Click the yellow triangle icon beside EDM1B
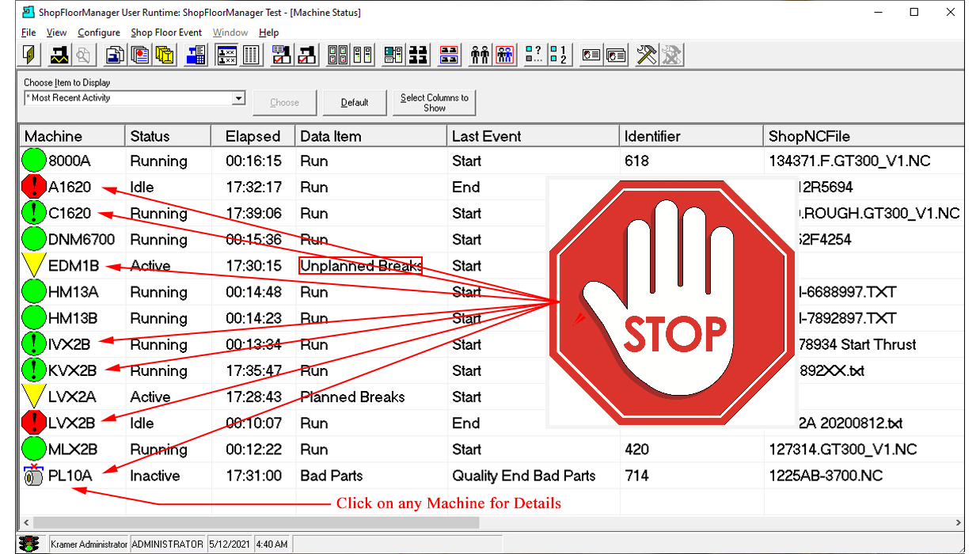Viewport: 980px width, 554px height. pyautogui.click(x=34, y=265)
